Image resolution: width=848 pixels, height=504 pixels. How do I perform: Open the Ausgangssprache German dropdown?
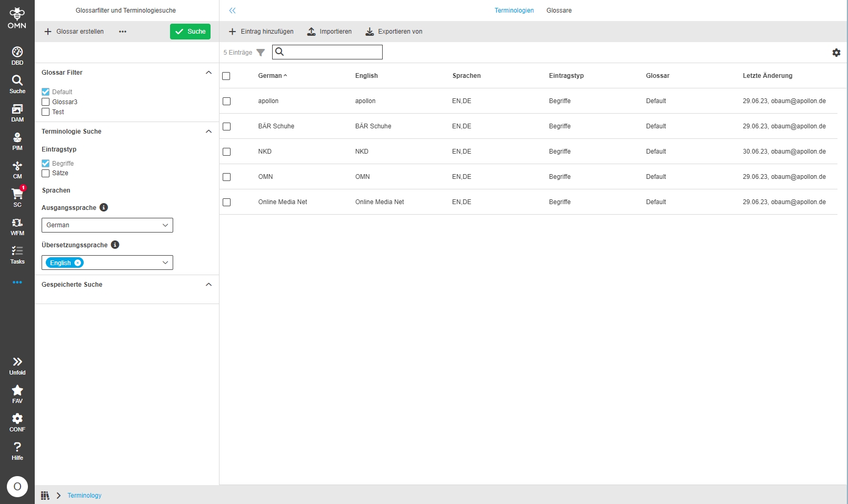(107, 225)
